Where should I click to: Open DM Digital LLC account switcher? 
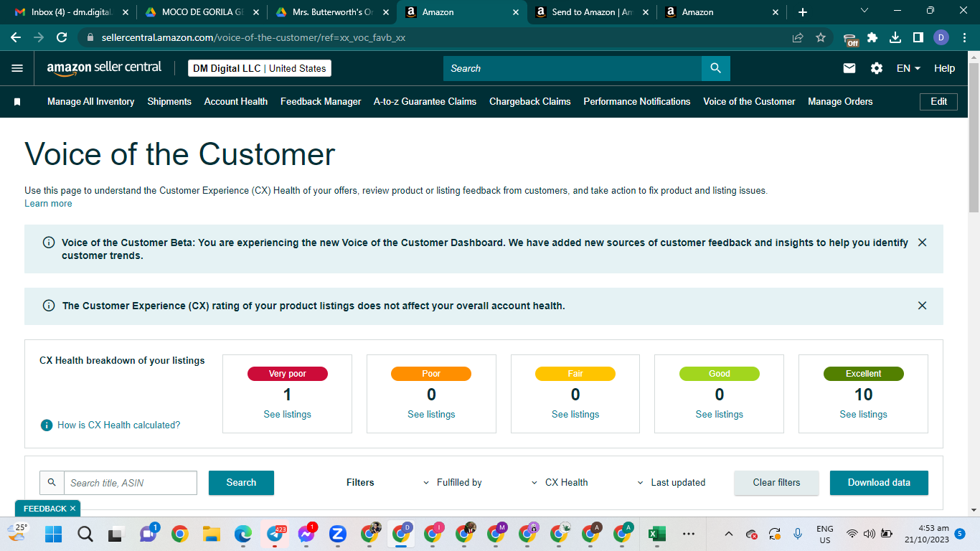(x=260, y=68)
